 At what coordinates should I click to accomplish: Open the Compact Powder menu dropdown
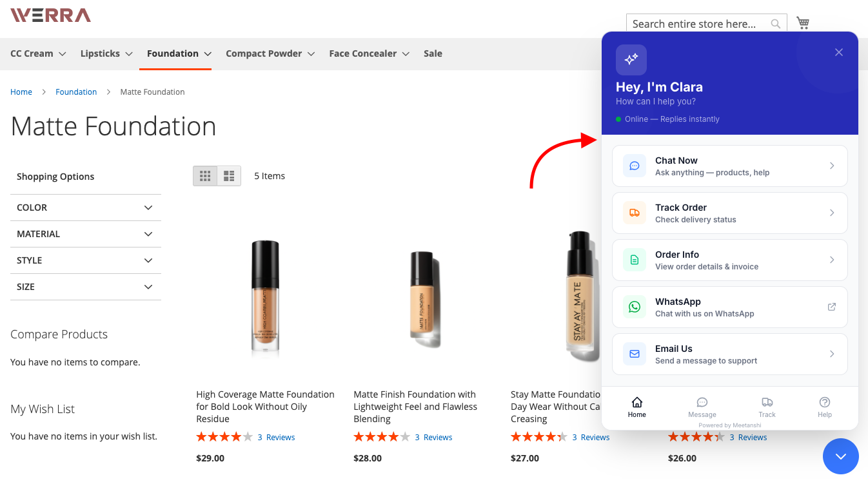coord(270,53)
